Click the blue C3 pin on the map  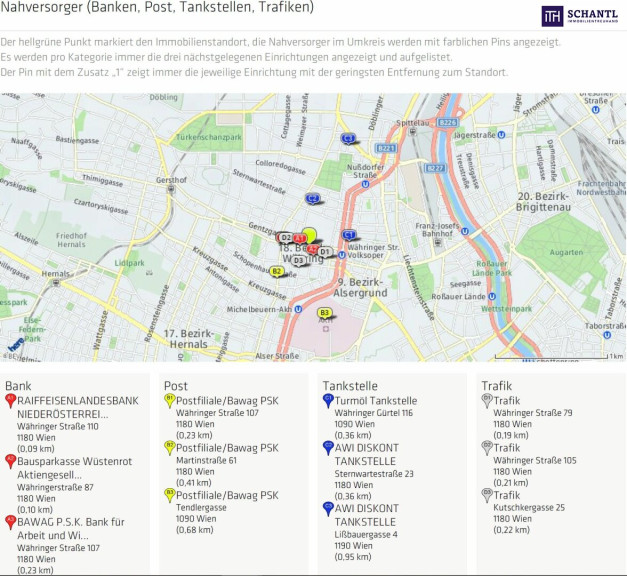[347, 138]
